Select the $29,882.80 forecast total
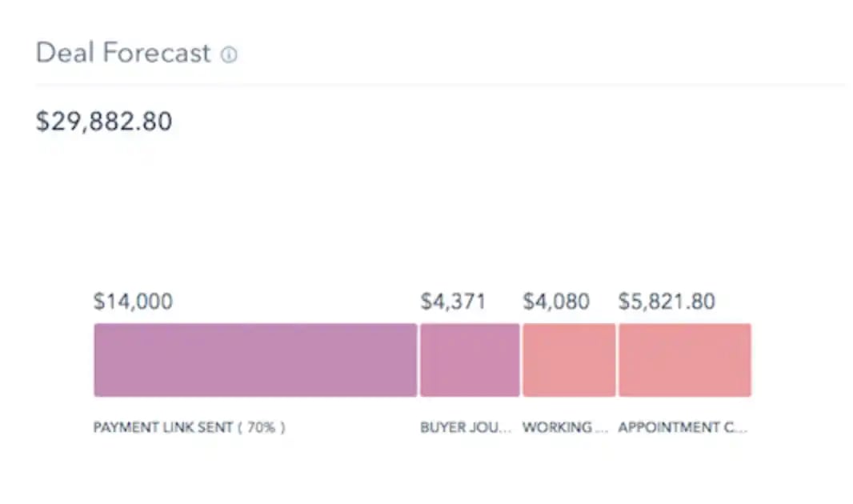 pos(104,122)
